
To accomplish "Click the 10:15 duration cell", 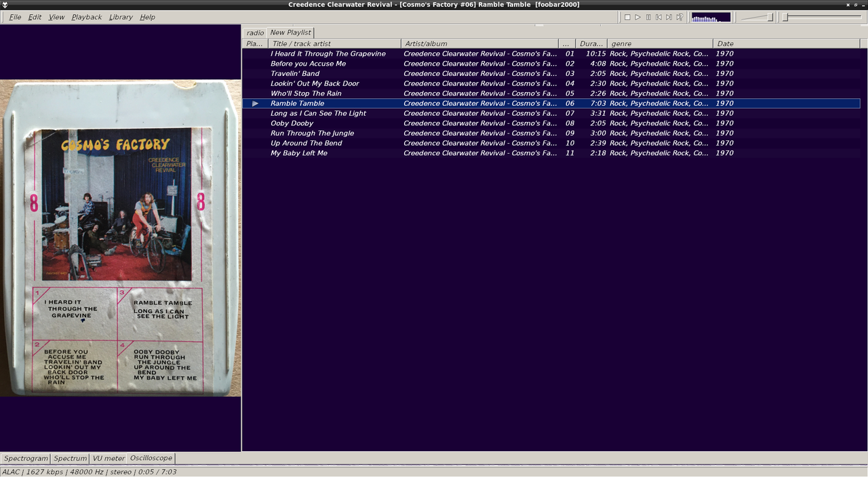I will (595, 54).
